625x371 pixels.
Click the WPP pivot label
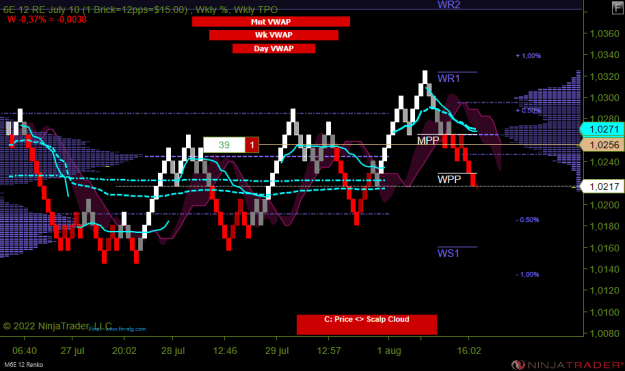pos(449,179)
